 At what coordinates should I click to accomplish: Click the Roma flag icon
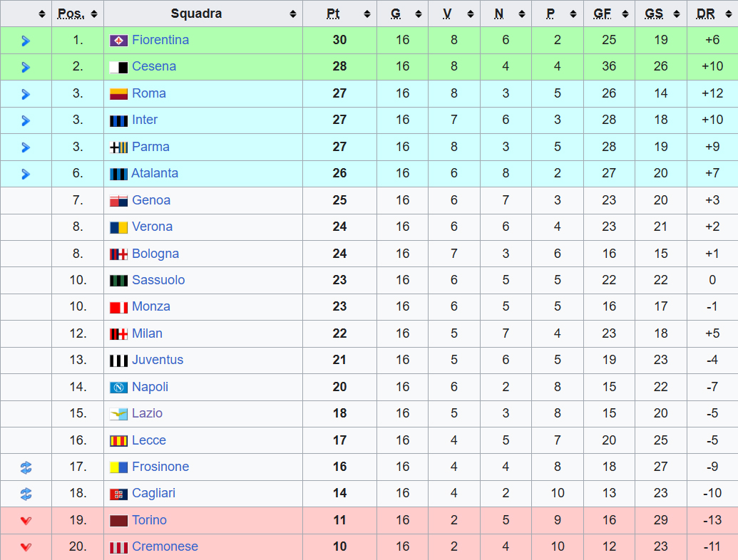coord(118,94)
